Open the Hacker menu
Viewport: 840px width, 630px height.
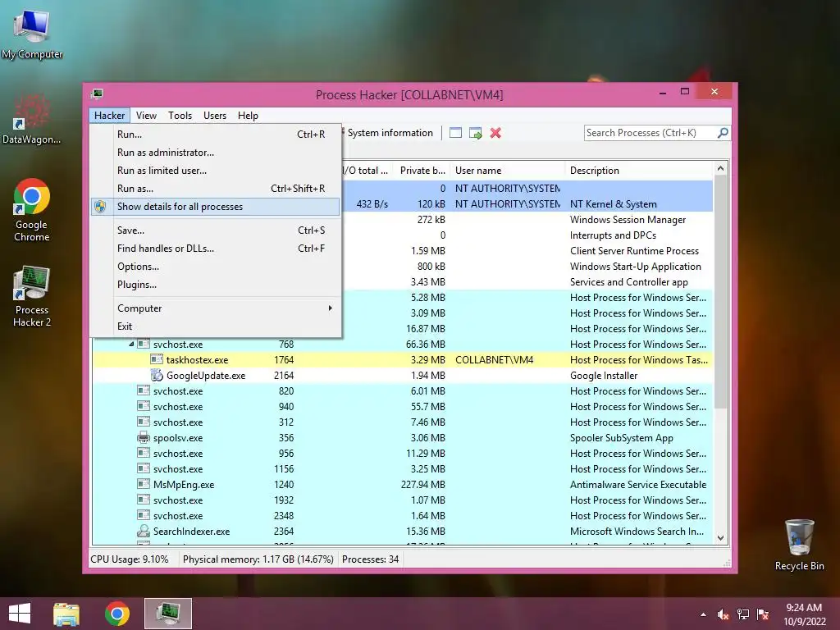[x=109, y=116]
